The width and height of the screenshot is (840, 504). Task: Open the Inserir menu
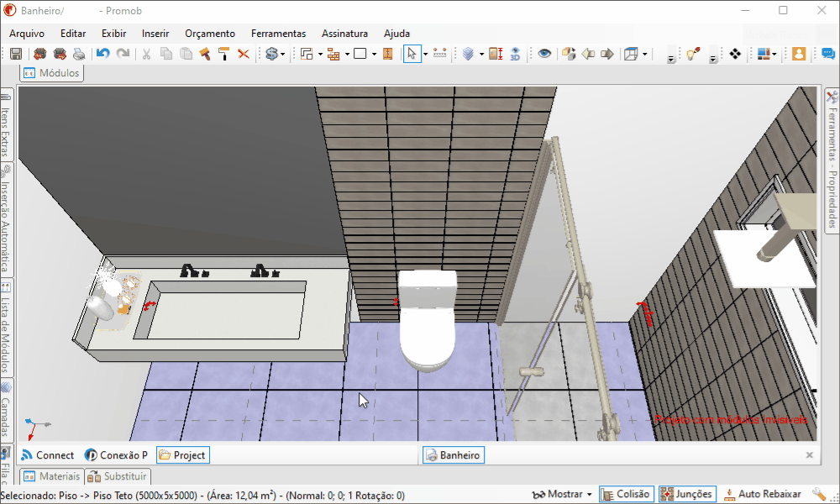tap(155, 34)
